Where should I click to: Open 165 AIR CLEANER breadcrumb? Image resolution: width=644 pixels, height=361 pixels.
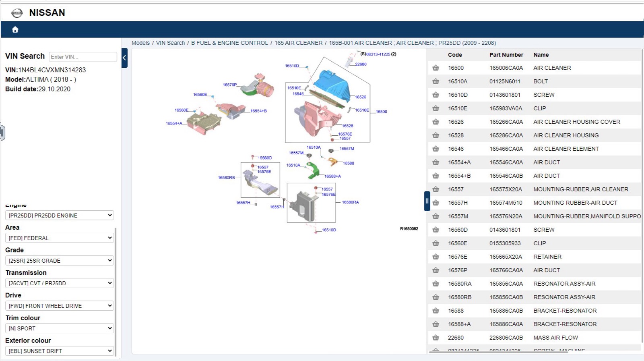(x=299, y=43)
